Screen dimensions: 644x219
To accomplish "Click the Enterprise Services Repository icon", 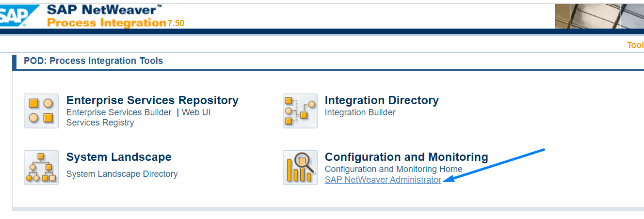I will pyautogui.click(x=41, y=111).
